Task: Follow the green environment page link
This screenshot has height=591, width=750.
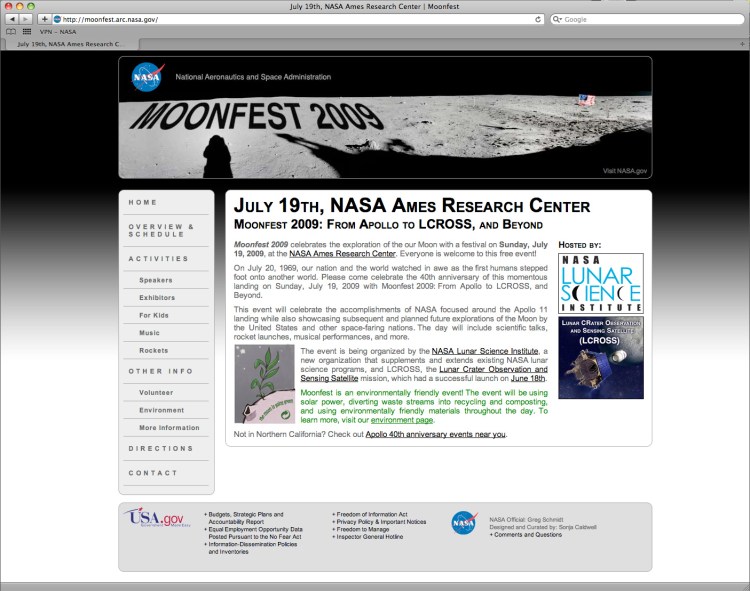Action: 402,420
